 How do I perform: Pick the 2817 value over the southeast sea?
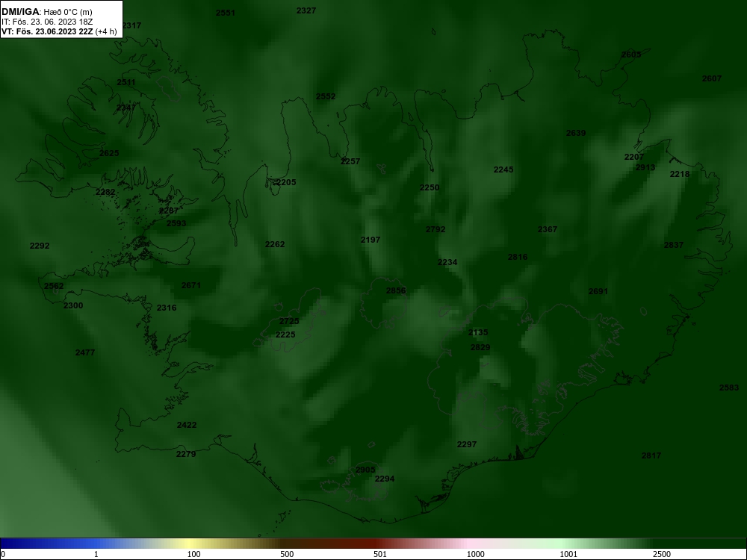pos(651,455)
